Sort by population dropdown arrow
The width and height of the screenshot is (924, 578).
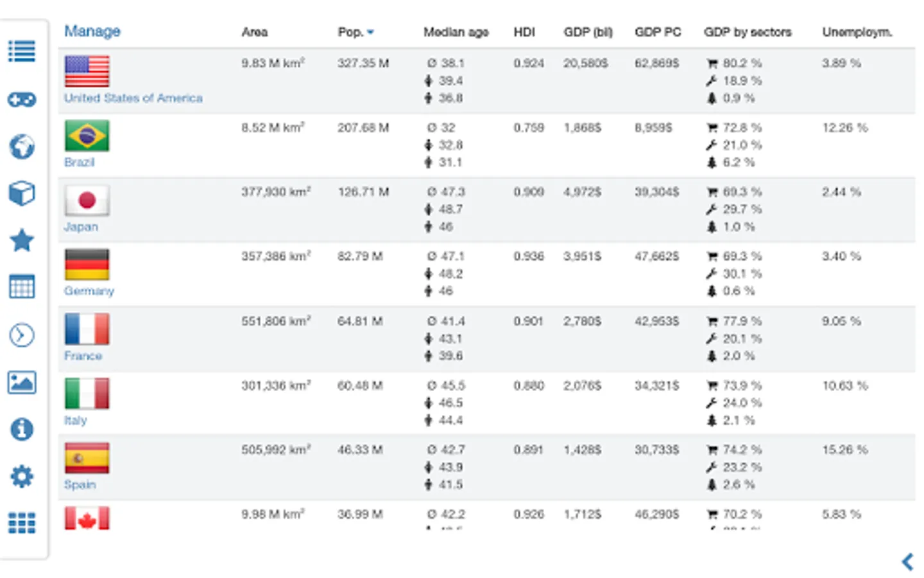tap(371, 32)
